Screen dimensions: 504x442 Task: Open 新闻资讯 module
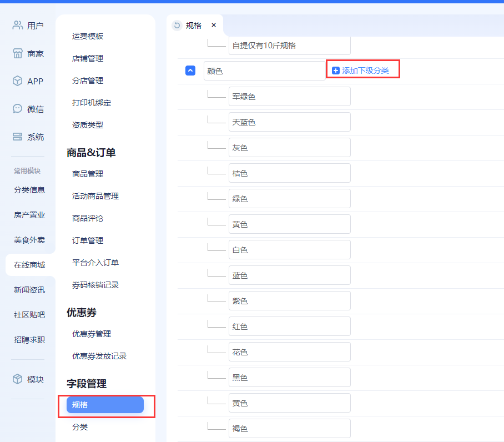(29, 290)
